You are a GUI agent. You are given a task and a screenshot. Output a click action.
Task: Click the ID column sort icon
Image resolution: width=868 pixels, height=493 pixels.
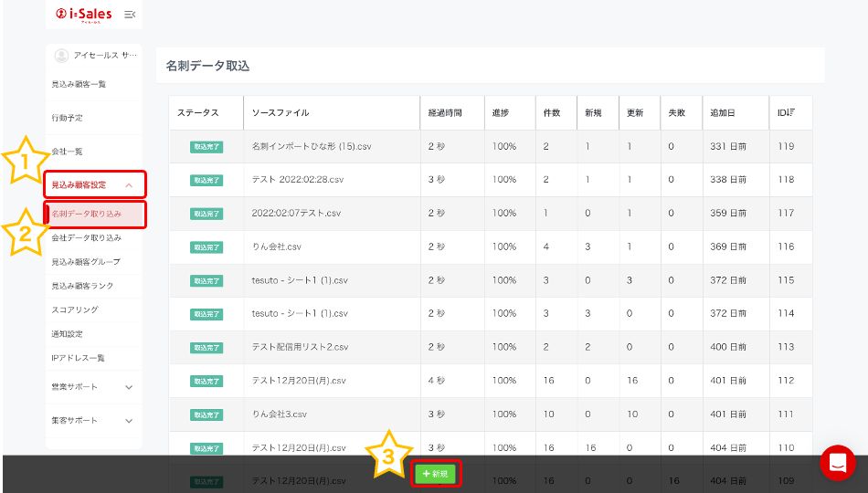click(791, 112)
